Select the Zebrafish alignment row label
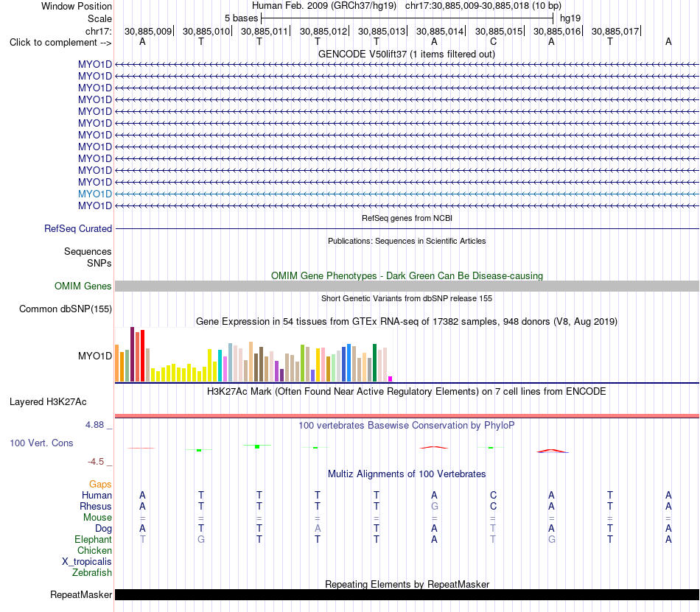Image resolution: width=700 pixels, height=612 pixels. (92, 572)
